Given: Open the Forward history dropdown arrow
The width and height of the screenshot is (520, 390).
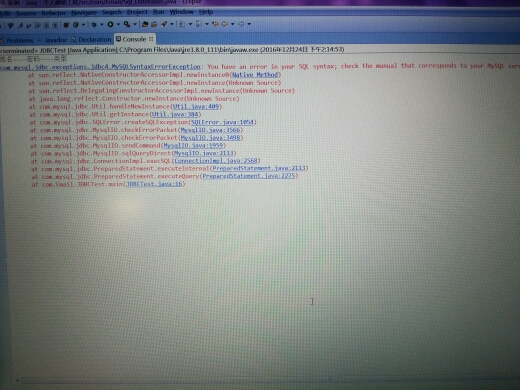Looking at the screenshot, I should [x=249, y=24].
